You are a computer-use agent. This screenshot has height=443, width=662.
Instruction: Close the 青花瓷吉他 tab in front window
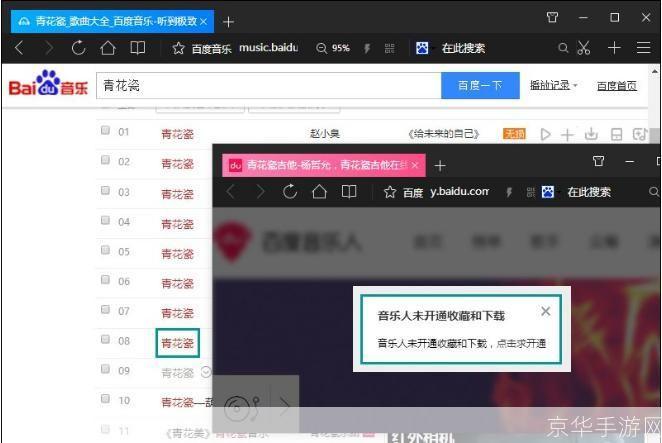pos(415,165)
